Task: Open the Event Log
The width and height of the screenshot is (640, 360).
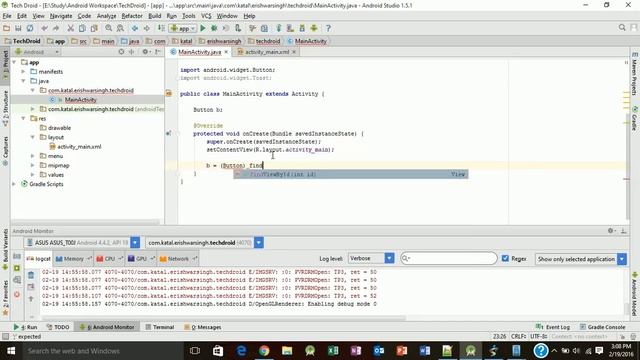Action: (x=552, y=327)
